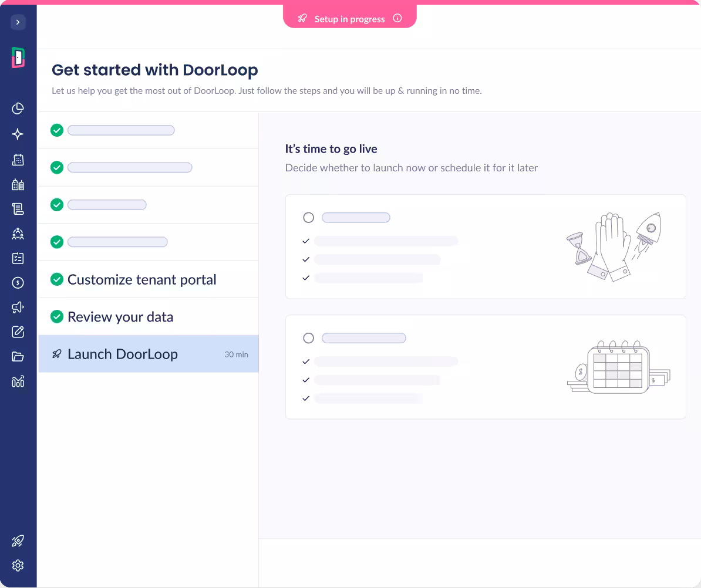Open the reports bar chart icon
The image size is (701, 588).
[18, 381]
